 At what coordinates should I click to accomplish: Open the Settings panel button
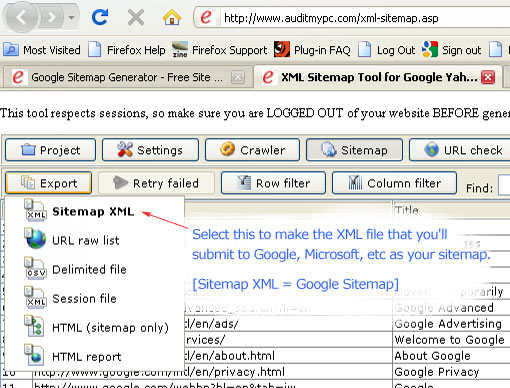[150, 150]
